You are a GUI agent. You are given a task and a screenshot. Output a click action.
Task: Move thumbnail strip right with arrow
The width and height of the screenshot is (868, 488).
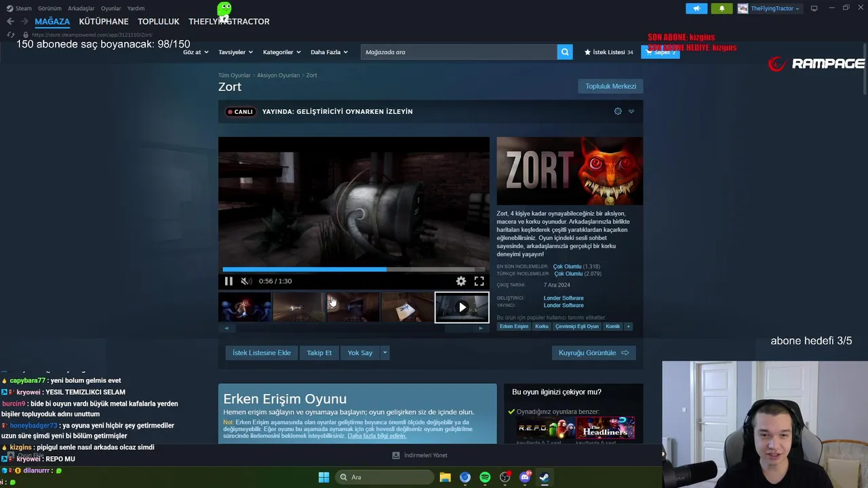click(481, 328)
